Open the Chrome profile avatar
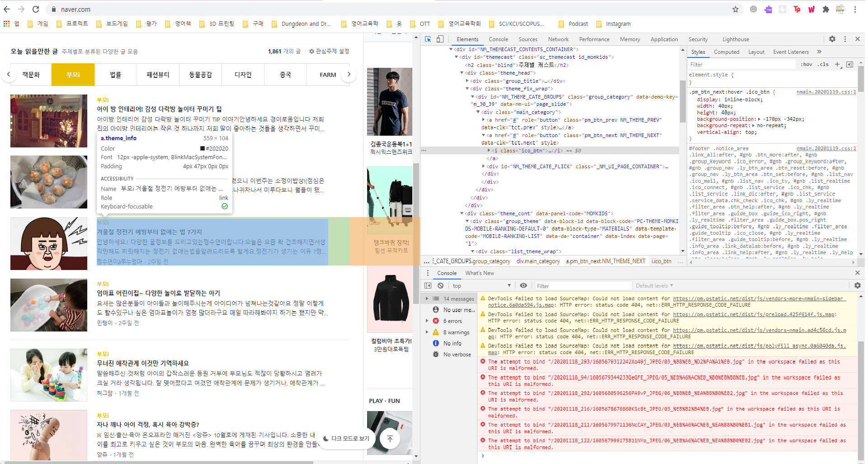 [x=840, y=9]
